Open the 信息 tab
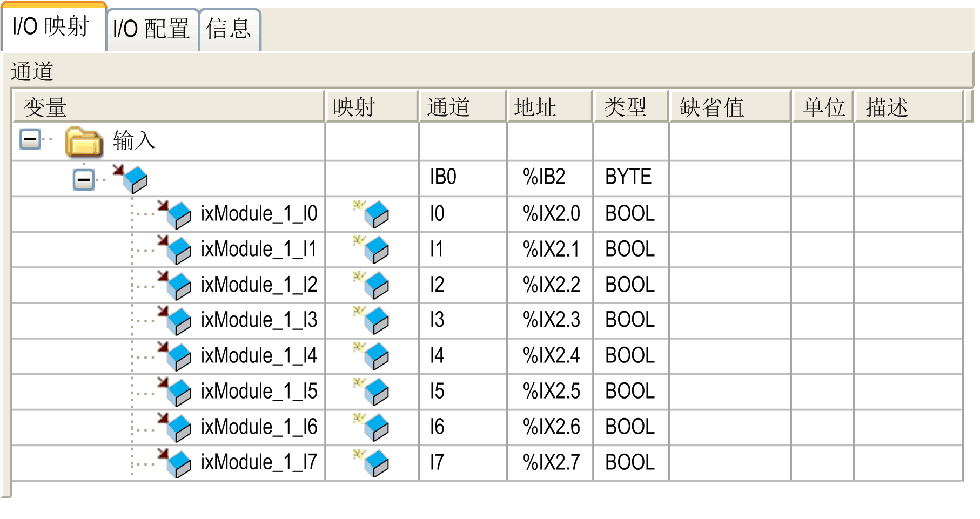 point(229,29)
